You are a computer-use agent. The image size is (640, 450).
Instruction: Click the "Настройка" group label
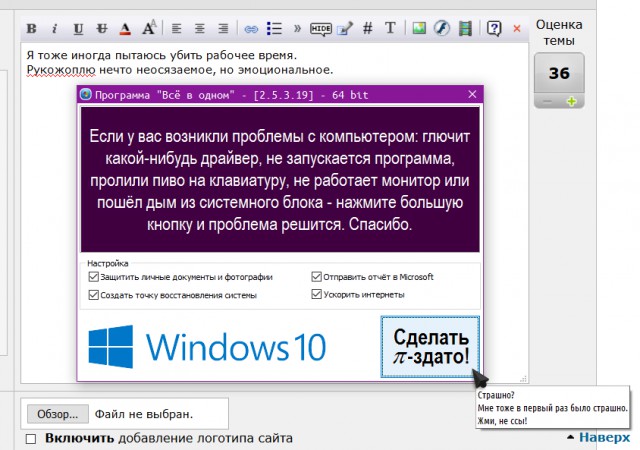[x=108, y=263]
